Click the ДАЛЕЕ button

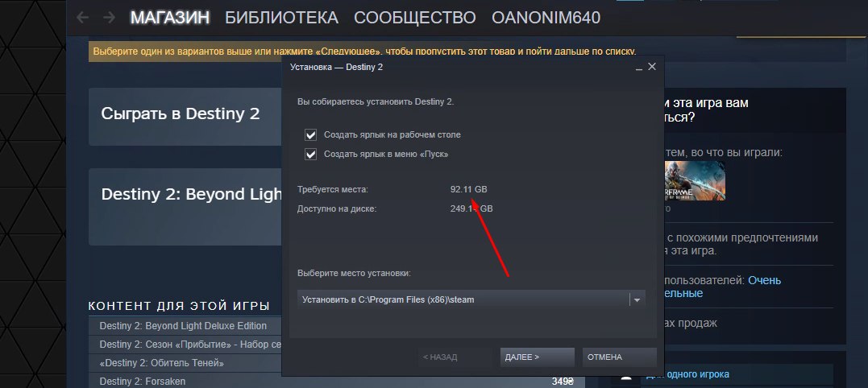tap(537, 357)
